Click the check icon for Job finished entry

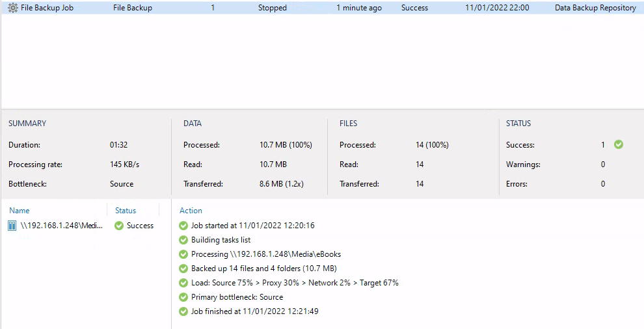click(x=183, y=311)
